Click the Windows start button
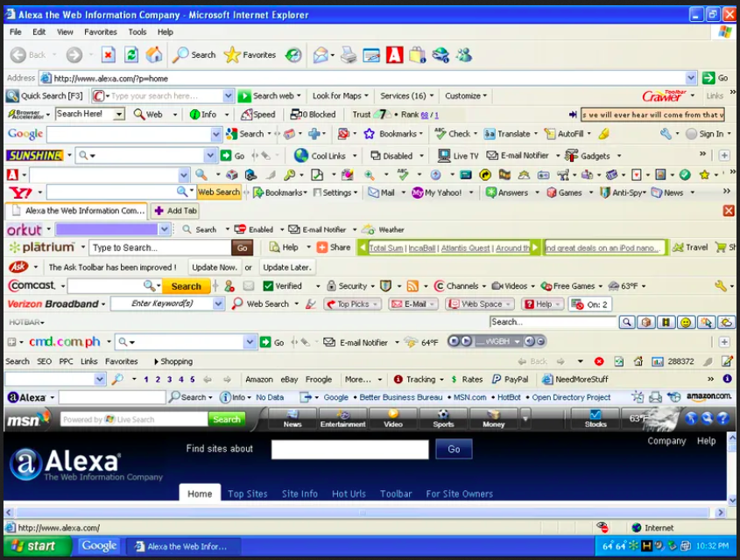Screen dimensions: 740x560 coord(37,546)
